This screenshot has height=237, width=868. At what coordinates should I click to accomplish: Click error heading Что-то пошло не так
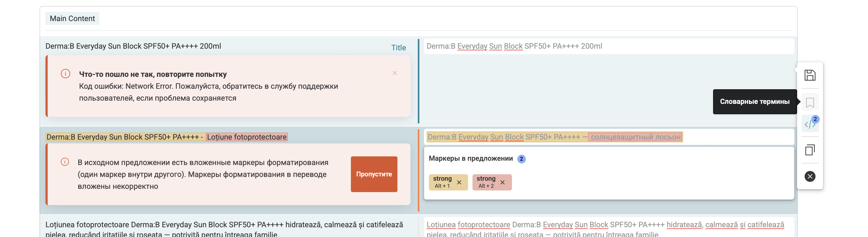click(153, 74)
